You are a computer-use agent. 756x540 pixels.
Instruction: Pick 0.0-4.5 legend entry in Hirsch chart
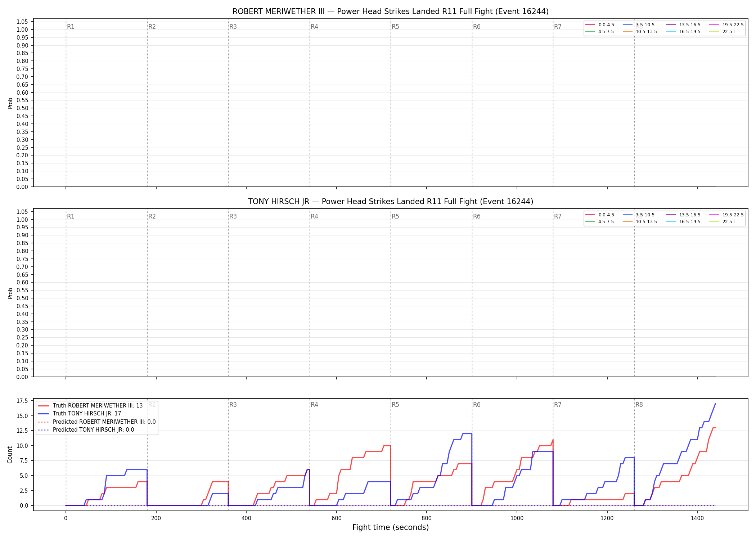pos(600,215)
